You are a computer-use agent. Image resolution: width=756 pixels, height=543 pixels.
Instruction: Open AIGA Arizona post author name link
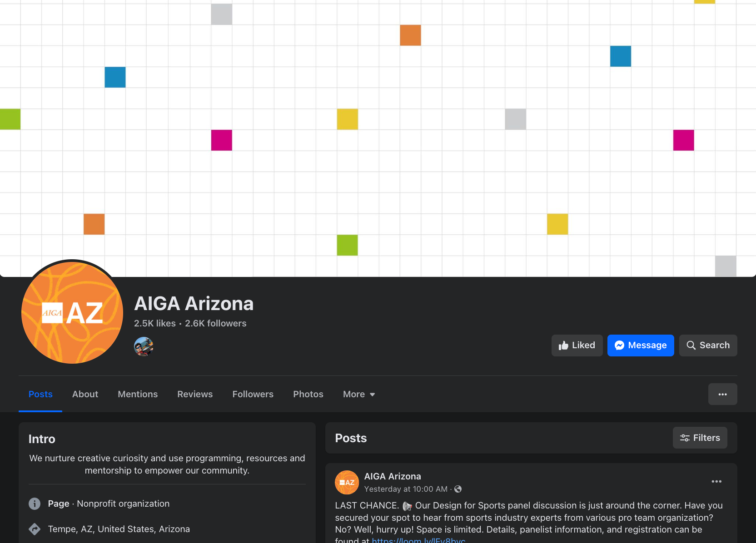click(393, 476)
